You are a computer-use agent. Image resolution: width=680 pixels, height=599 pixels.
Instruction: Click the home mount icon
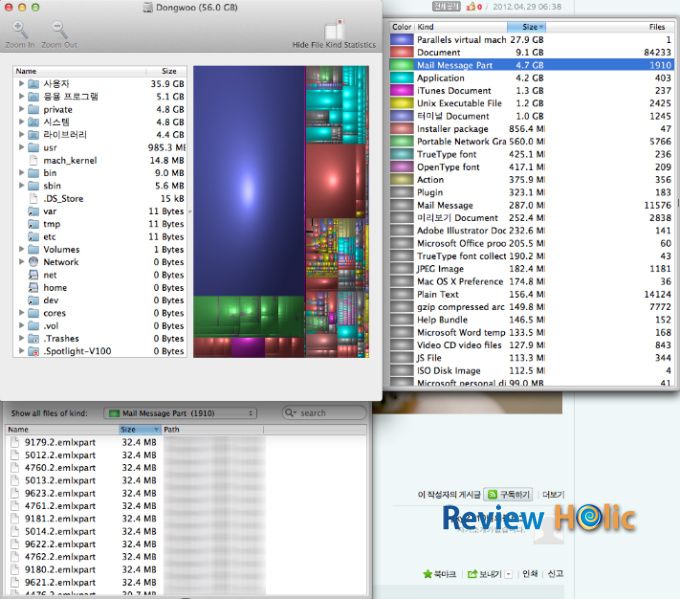click(x=33, y=287)
